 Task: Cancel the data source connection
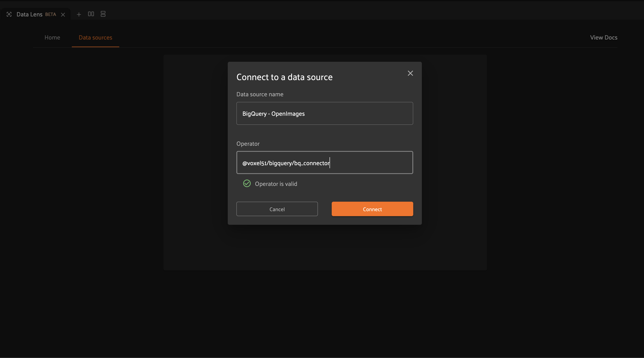(277, 209)
